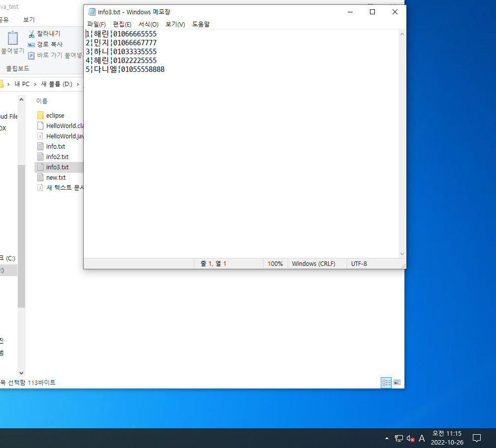This screenshot has height=448, width=496.
Task: Switch Explorer to details view icon
Action: (x=386, y=383)
